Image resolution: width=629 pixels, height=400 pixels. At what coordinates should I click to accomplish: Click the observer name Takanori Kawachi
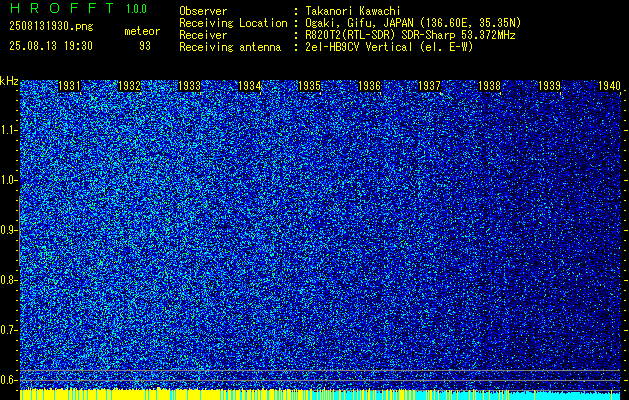[x=353, y=11]
